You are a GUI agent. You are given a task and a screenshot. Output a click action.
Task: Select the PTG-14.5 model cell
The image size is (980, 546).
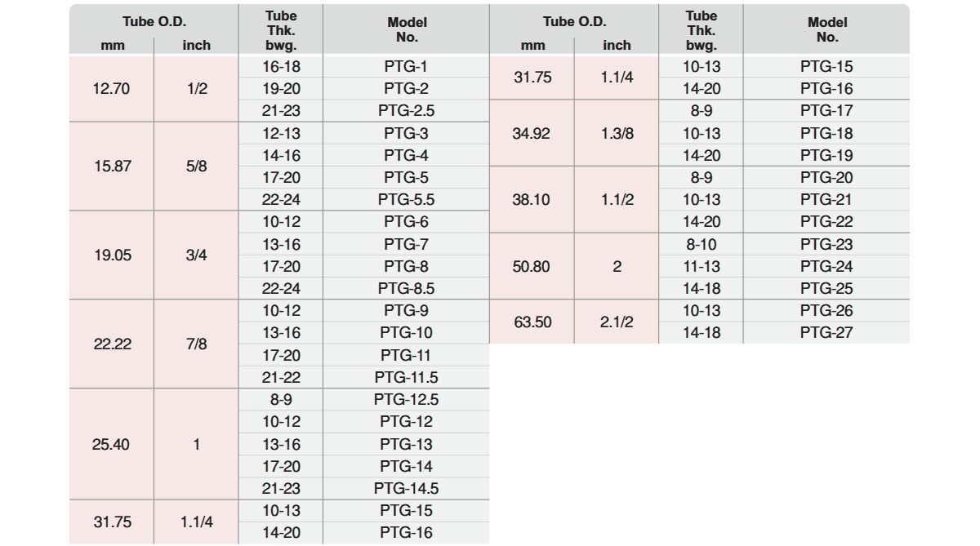pyautogui.click(x=406, y=488)
